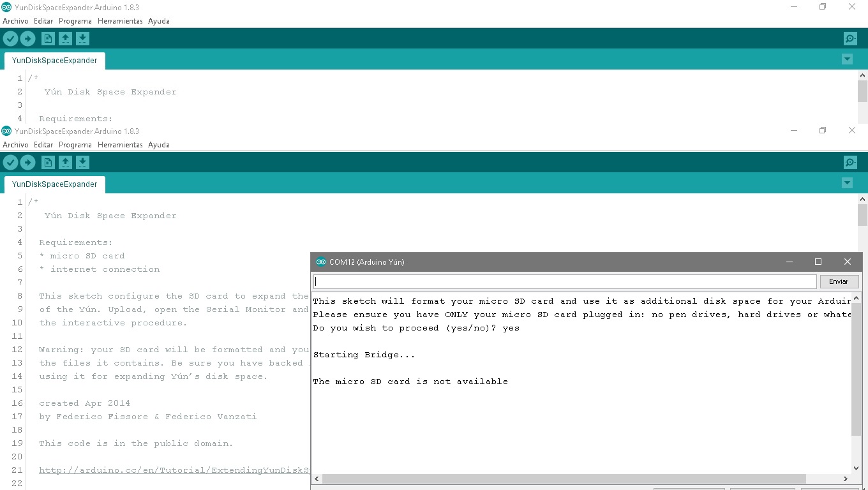
Task: Select YunDiskSpaceExpander tab in front window
Action: tap(55, 184)
